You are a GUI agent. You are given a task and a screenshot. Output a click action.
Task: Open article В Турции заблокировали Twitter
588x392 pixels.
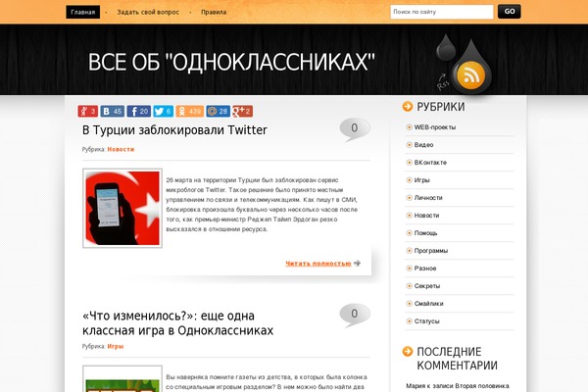click(174, 129)
